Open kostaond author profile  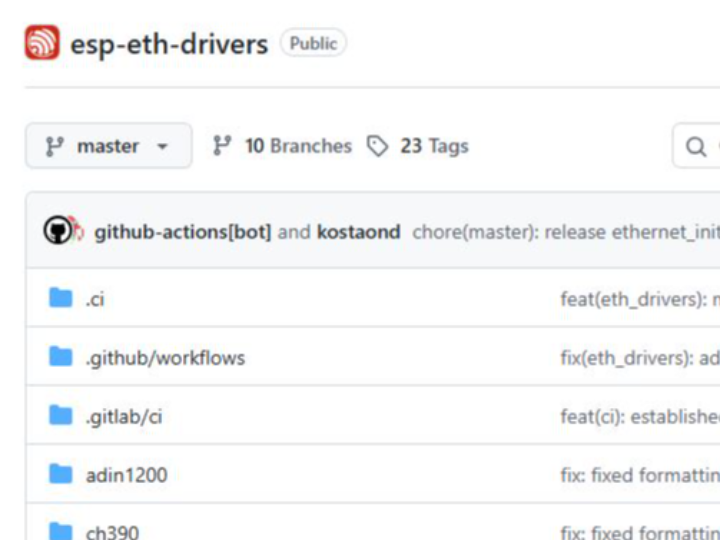(359, 232)
